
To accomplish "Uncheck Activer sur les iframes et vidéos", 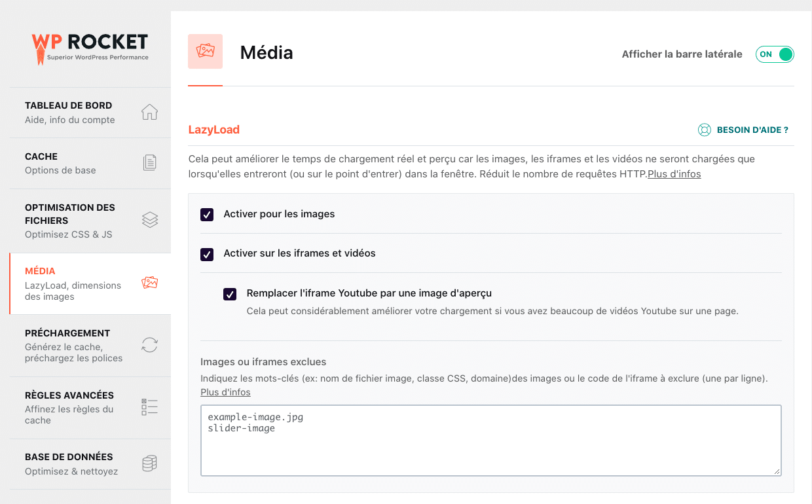I will [x=207, y=254].
